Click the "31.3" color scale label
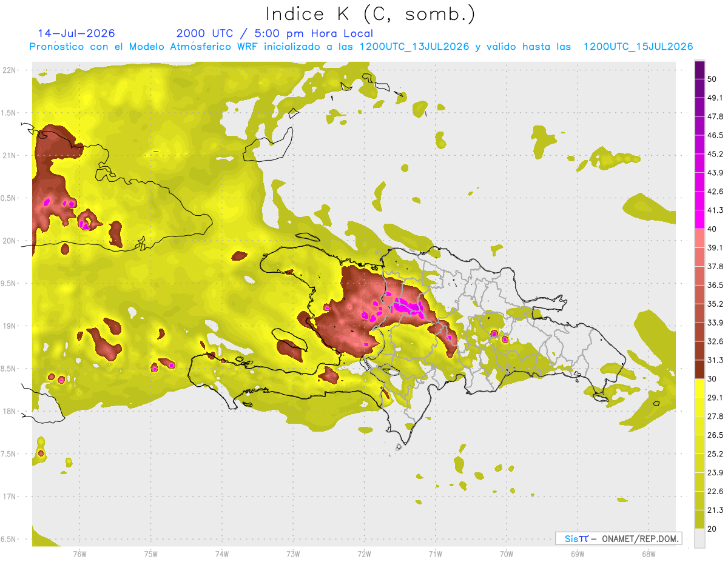 point(715,360)
